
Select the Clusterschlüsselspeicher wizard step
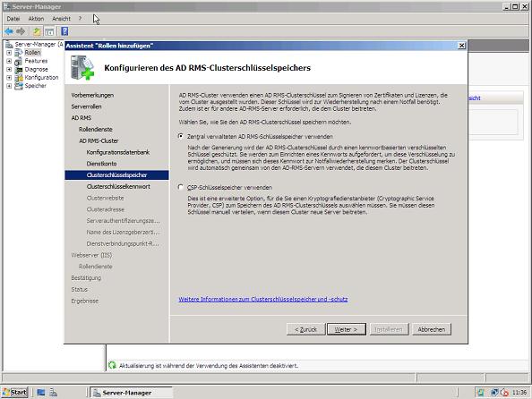click(x=116, y=175)
